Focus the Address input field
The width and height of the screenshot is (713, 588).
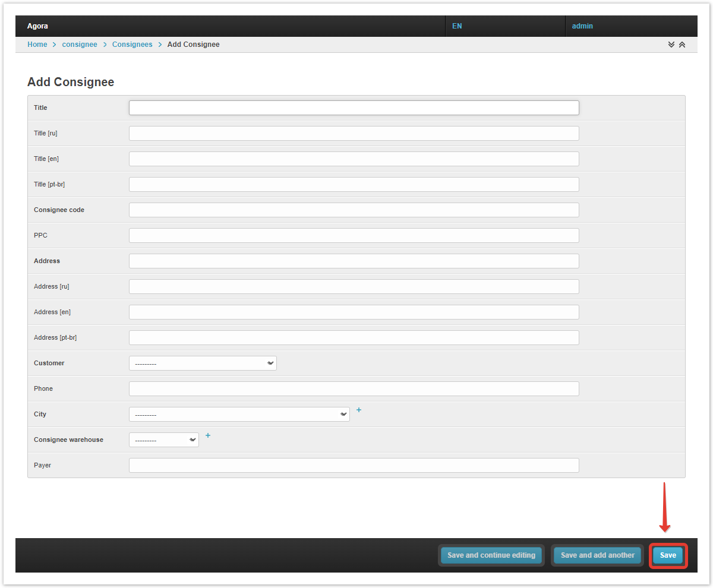point(354,261)
